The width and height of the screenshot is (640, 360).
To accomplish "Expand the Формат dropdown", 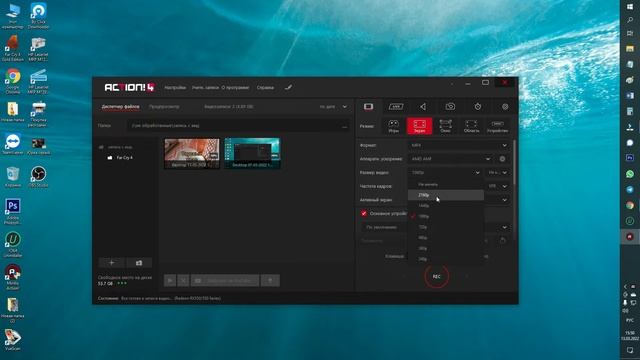I will (x=459, y=145).
